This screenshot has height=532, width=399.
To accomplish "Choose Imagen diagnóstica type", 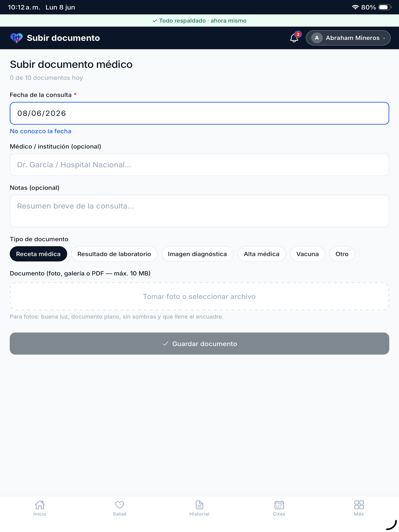I will pyautogui.click(x=197, y=254).
